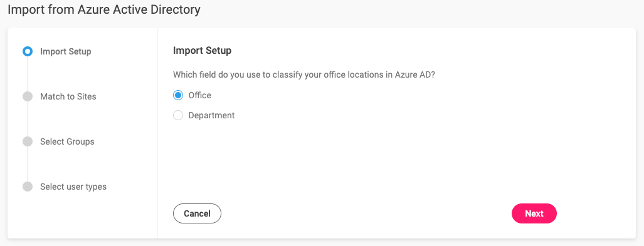Click the Import Setup step circle indicator
The image size is (644, 246).
[x=28, y=51]
